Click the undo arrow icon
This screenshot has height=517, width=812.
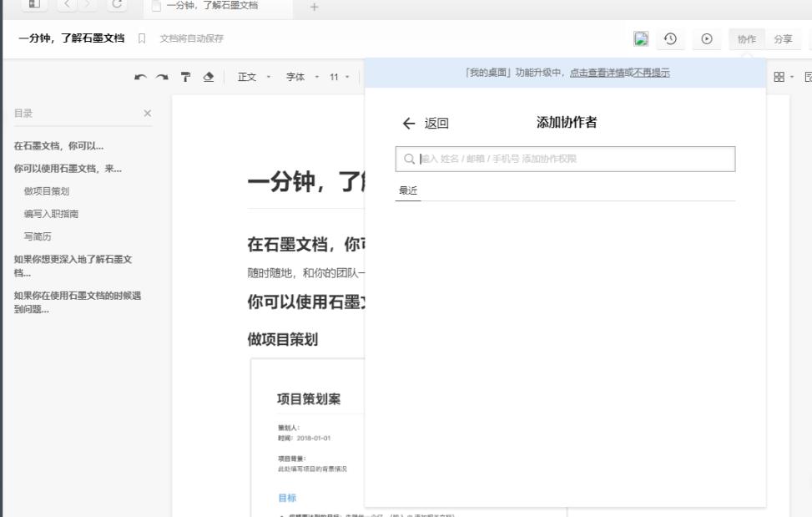coord(140,77)
